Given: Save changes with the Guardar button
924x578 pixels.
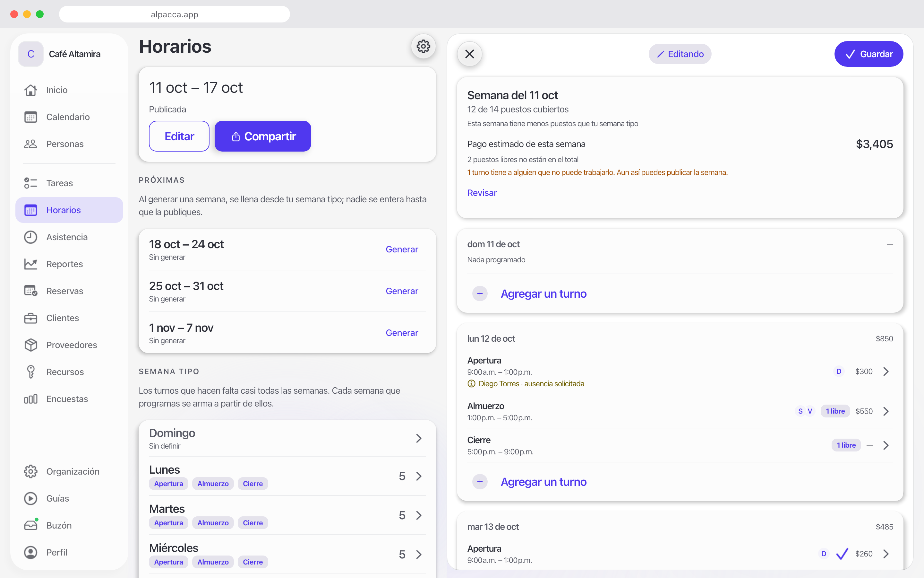Looking at the screenshot, I should (868, 54).
